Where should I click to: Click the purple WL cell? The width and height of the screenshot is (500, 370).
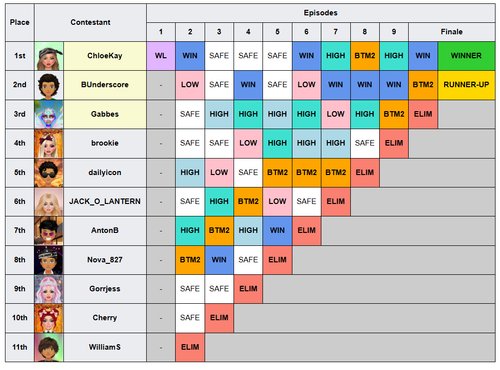coord(161,56)
